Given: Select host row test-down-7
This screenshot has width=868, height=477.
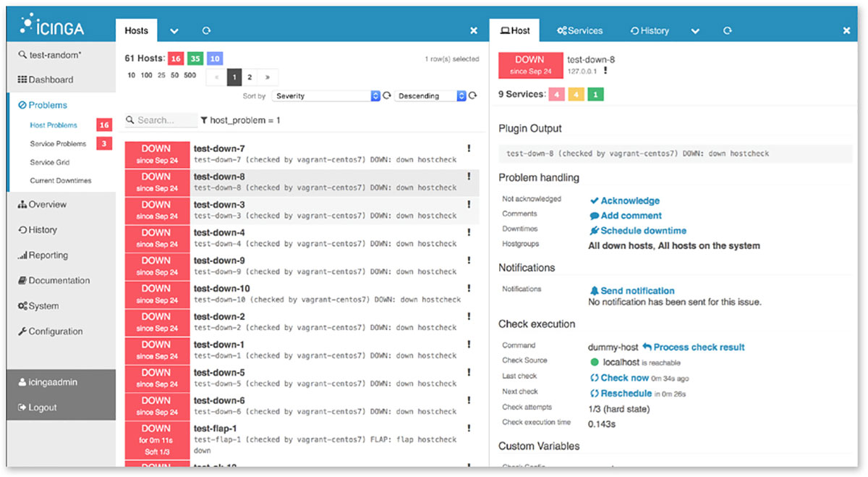Looking at the screenshot, I should click(302, 155).
